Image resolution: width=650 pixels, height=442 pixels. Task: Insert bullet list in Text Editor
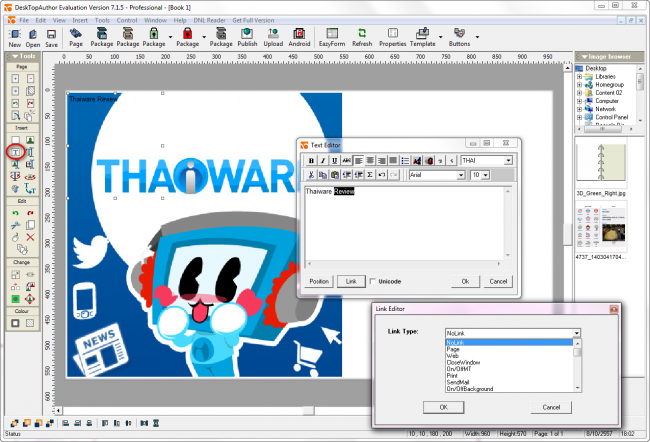coord(405,160)
